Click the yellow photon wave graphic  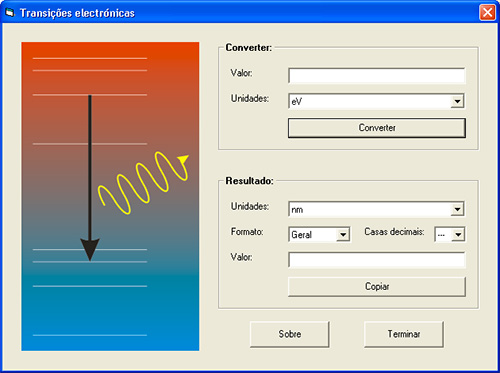click(143, 183)
